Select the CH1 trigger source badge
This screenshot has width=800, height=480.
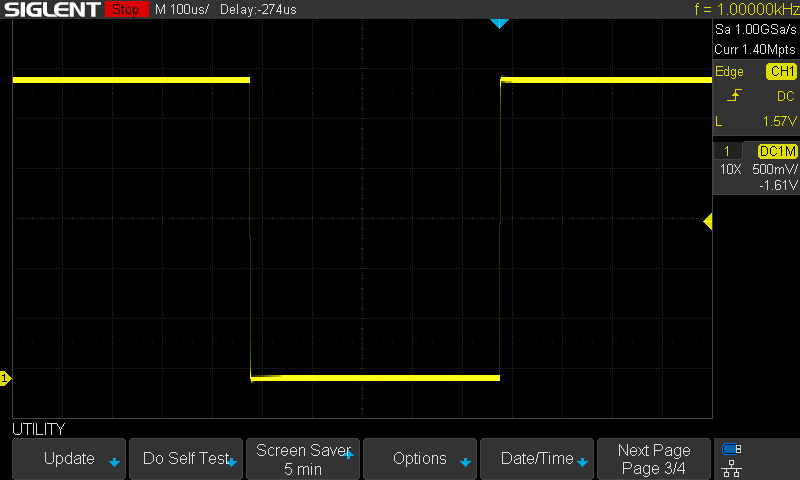pyautogui.click(x=781, y=71)
